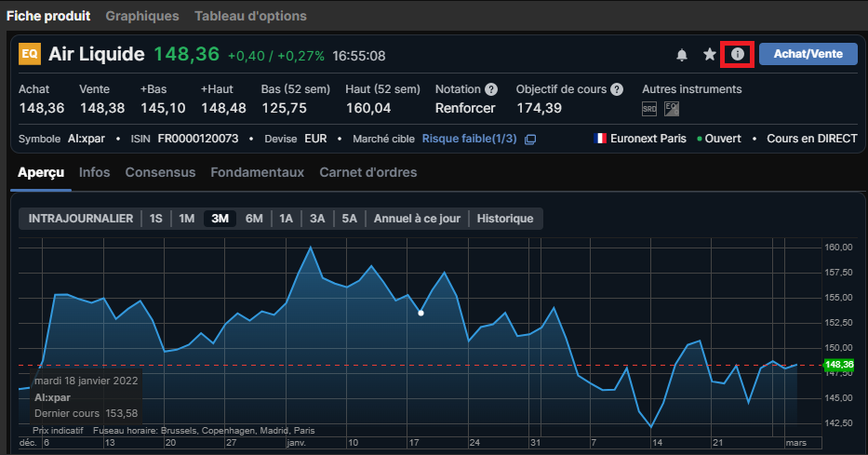Click the white data point on the chart
The image size is (868, 455).
point(421,314)
